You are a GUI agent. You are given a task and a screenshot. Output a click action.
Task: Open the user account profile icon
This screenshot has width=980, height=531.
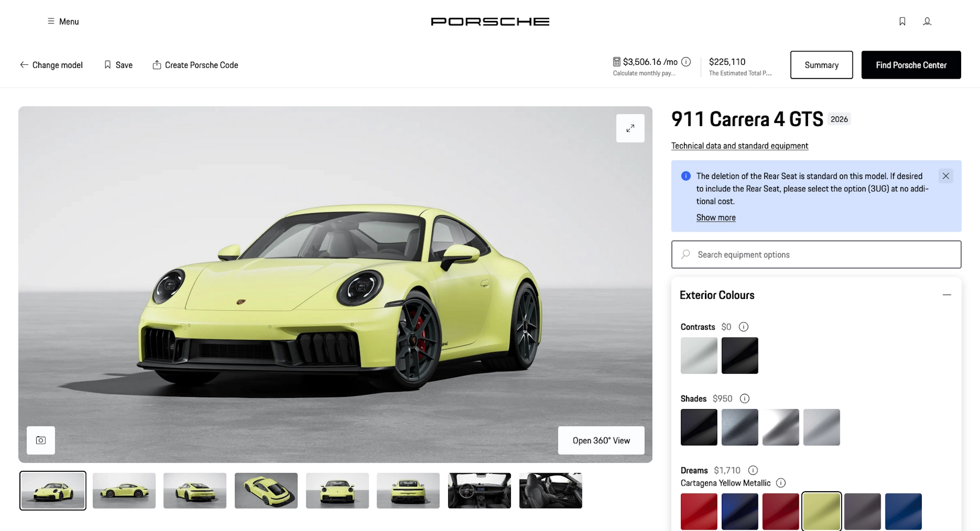pos(927,21)
